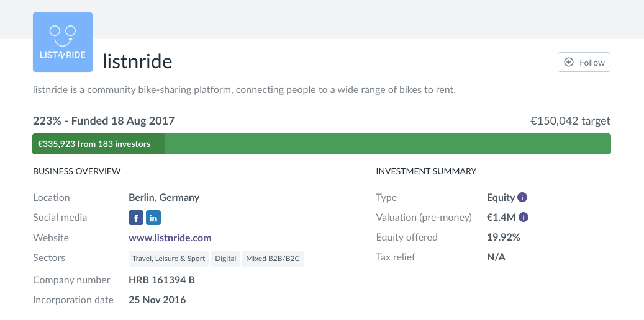Click the €335,923 from 183 investors label

click(94, 144)
